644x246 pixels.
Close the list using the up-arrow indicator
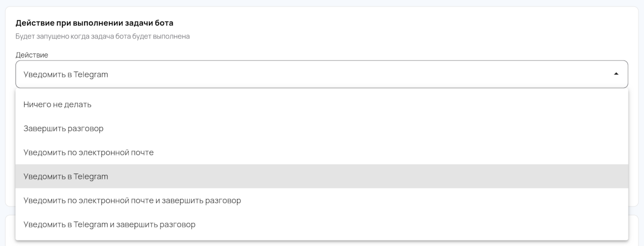(x=616, y=74)
